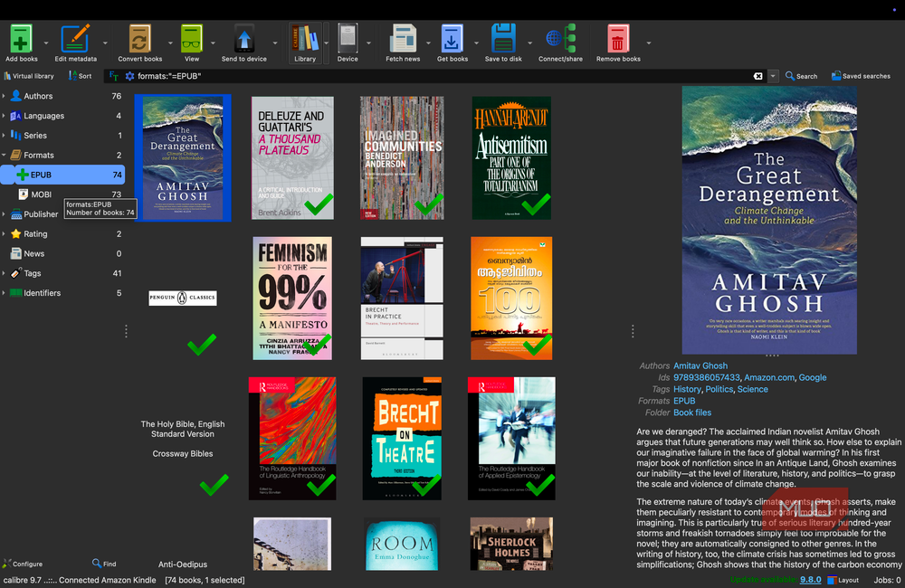Click in the search input field
This screenshot has height=588, width=905.
(442, 76)
